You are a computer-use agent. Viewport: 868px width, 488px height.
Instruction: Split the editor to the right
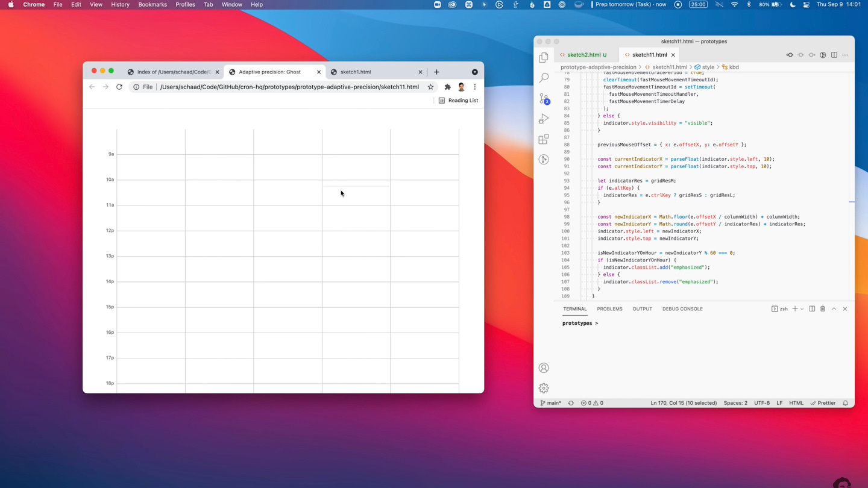(x=834, y=55)
